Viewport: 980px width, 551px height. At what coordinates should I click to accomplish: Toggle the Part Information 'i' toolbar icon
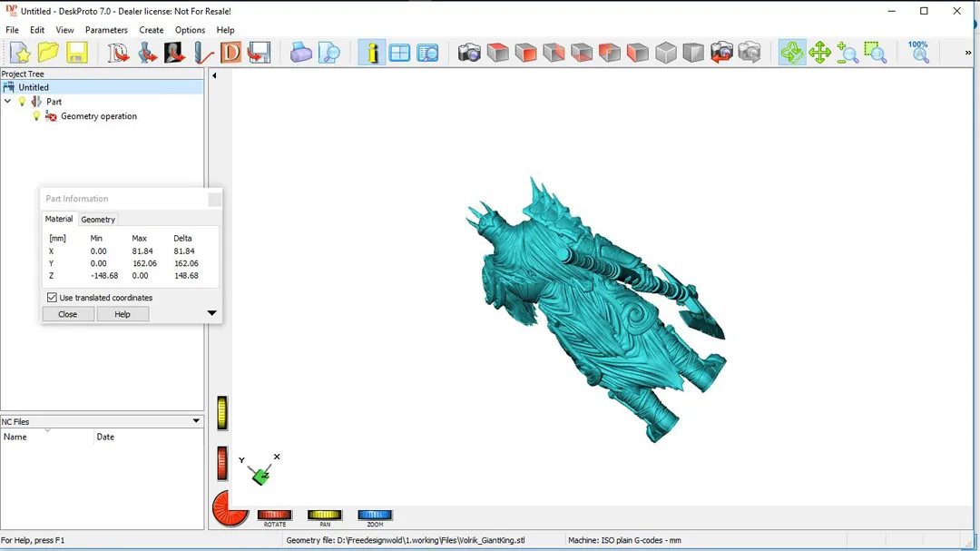click(x=372, y=54)
